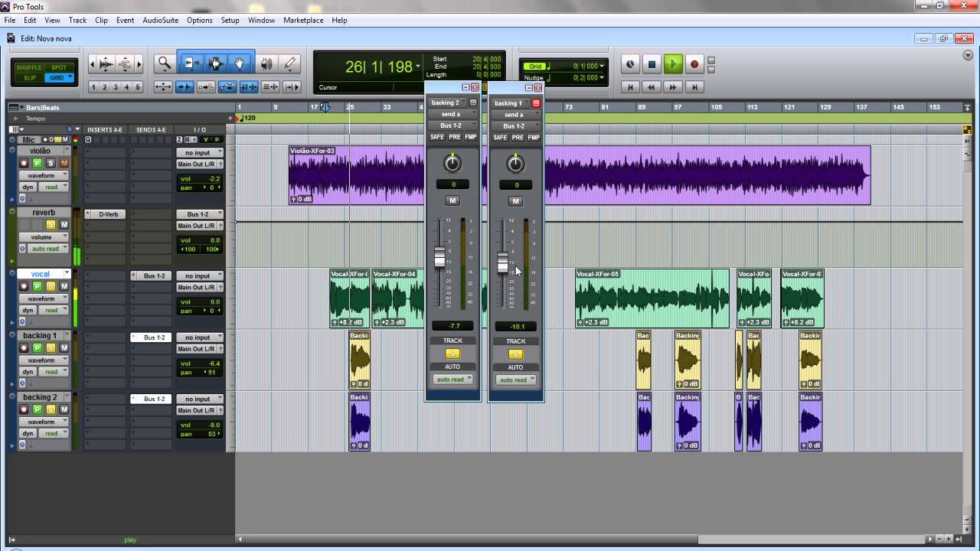Viewport: 980px width, 551px height.
Task: Open reverb input 'Bus 1-2' selector
Action: pos(200,214)
